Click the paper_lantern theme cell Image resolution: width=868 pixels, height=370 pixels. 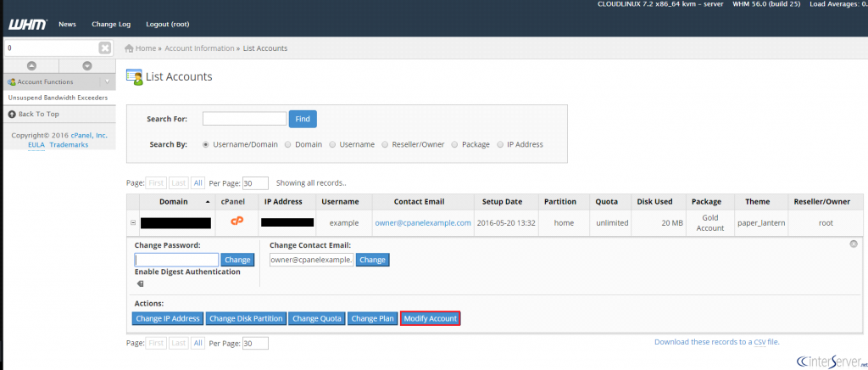coord(761,222)
